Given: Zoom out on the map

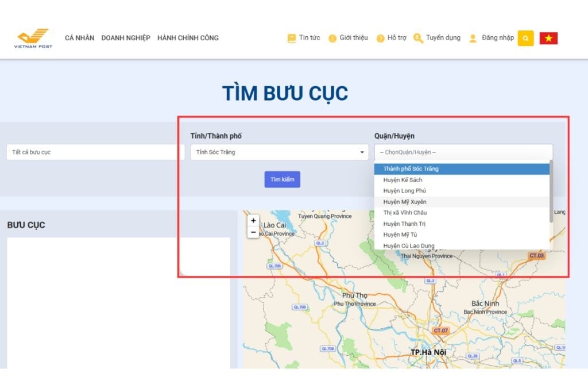Looking at the screenshot, I should click(x=253, y=232).
